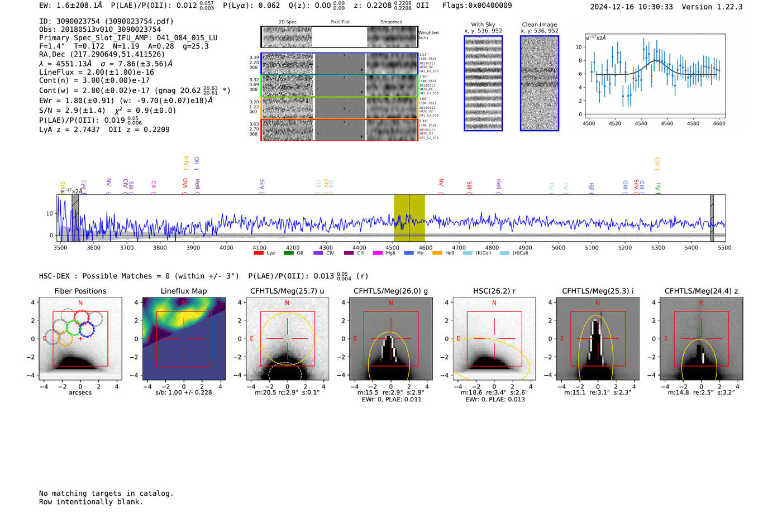Screen dimensions: 782x532
Task: Click the green fiber circle in Fiber Positions
Action: click(x=74, y=328)
